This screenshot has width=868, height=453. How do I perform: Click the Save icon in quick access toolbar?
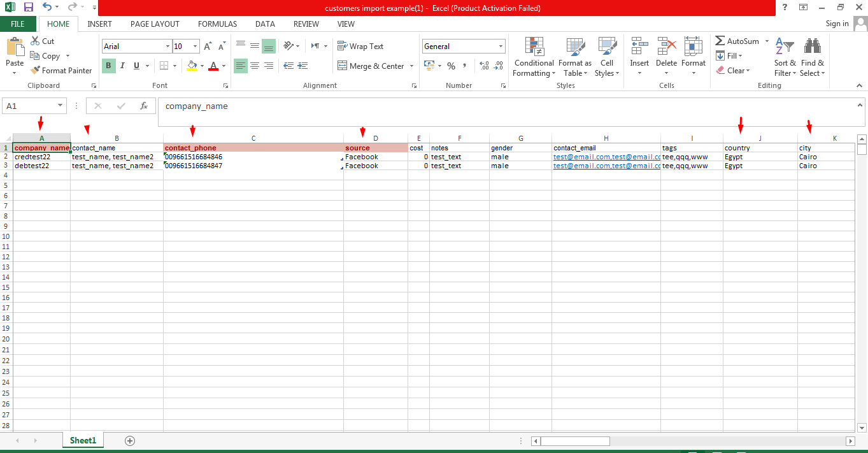click(x=29, y=8)
